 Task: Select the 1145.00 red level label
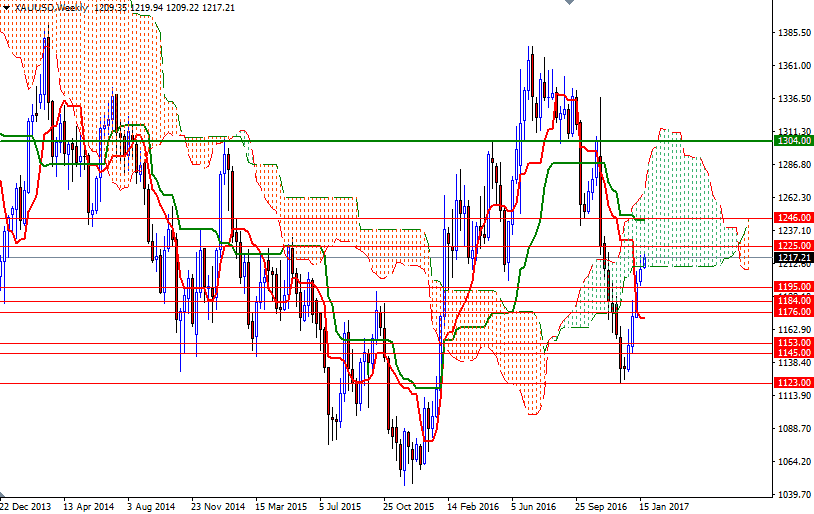(x=792, y=353)
